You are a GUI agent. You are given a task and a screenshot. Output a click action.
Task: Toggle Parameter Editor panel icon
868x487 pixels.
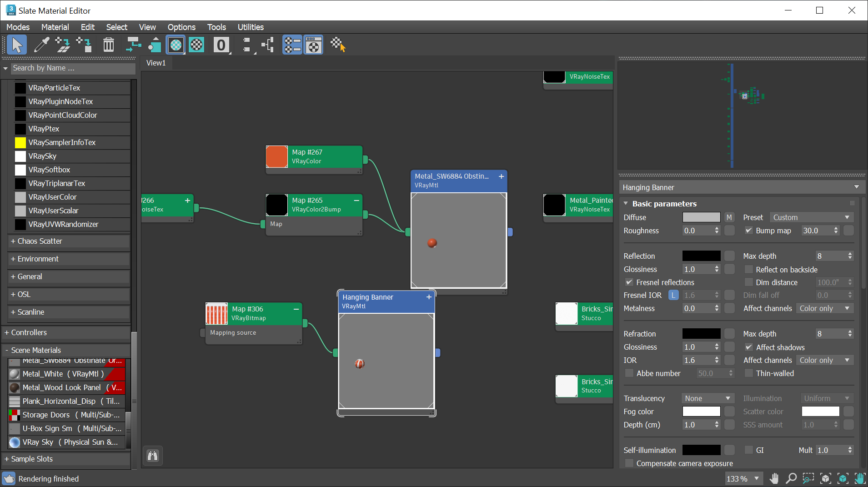[x=314, y=45]
